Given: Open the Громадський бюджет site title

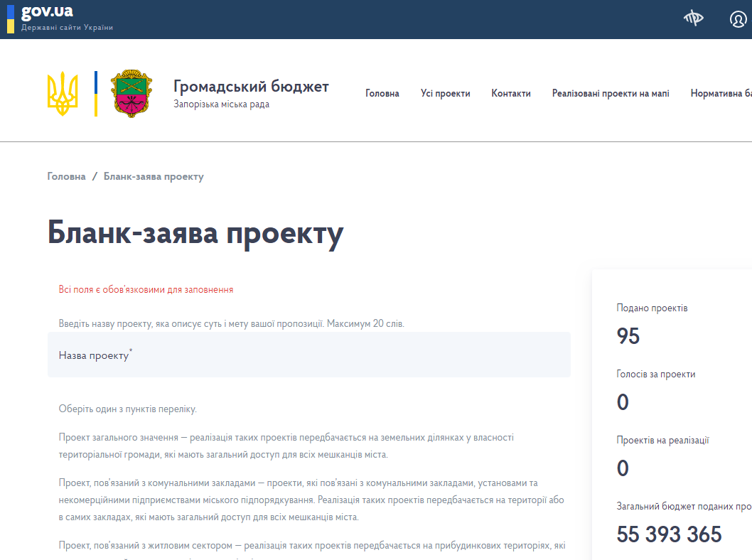Looking at the screenshot, I should [251, 86].
